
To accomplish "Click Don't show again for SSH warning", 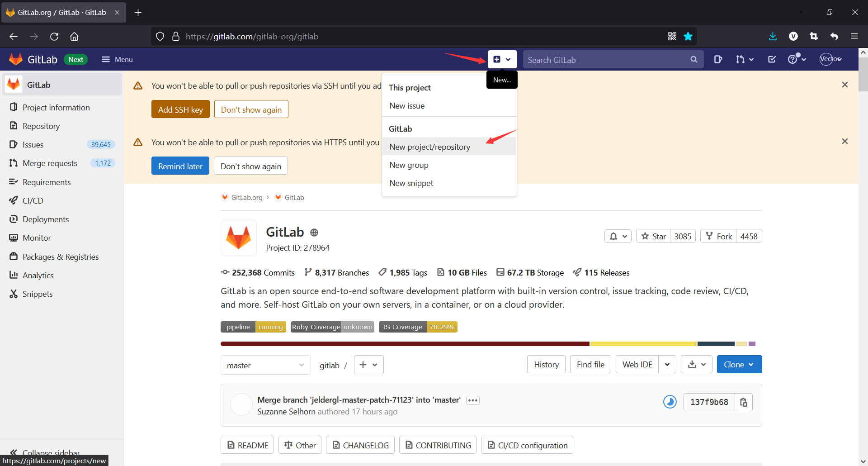I will pos(251,109).
